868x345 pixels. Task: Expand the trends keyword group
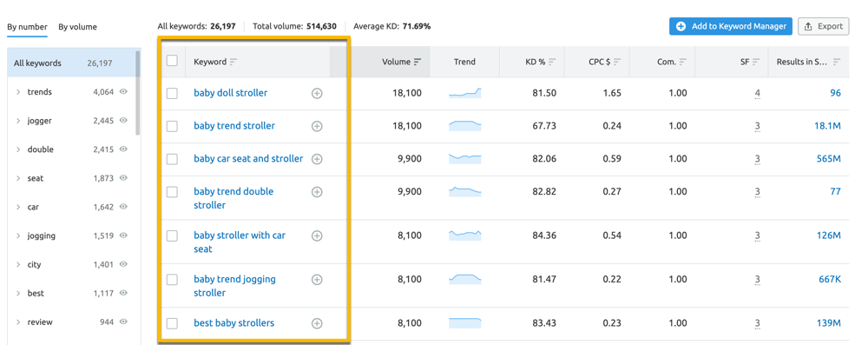18,92
